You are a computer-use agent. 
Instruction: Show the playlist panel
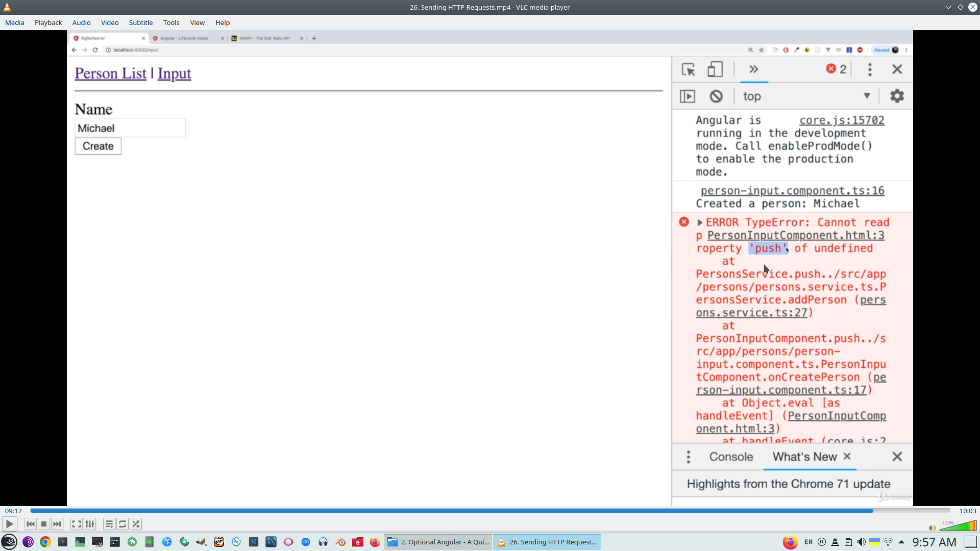pyautogui.click(x=109, y=524)
